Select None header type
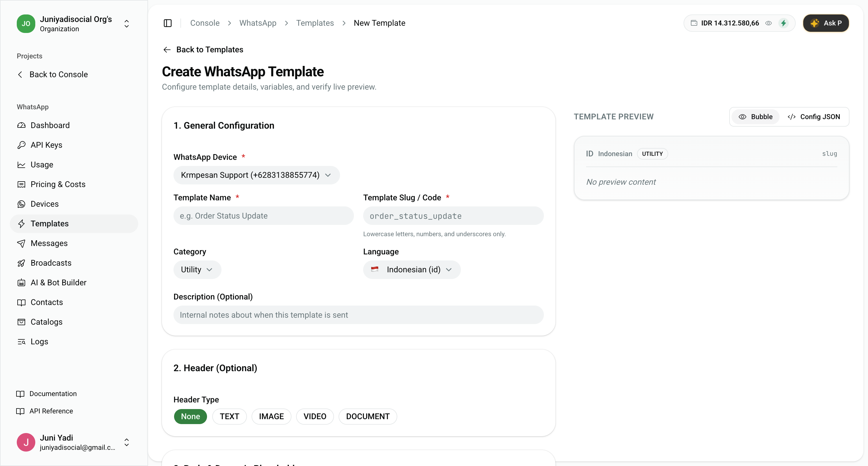868x466 pixels. pyautogui.click(x=190, y=416)
